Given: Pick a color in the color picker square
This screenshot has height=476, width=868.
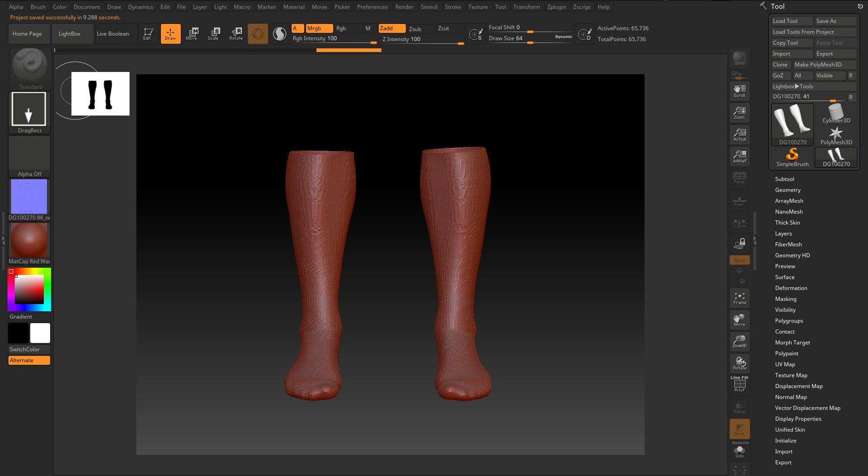Looking at the screenshot, I should point(29,290).
